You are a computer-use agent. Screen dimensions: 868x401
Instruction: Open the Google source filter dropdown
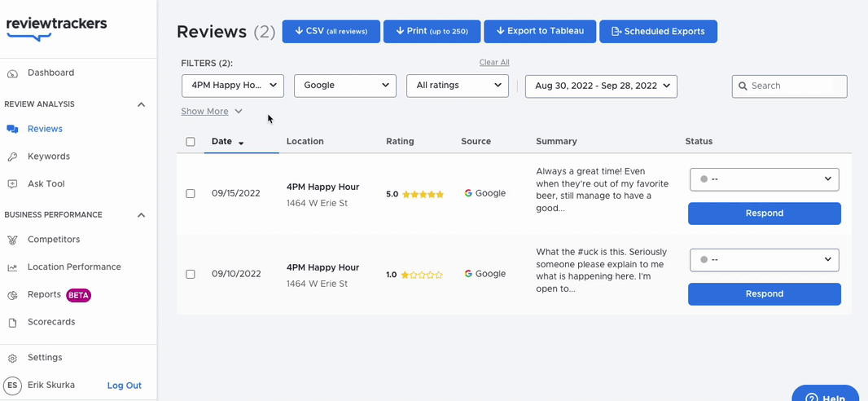coord(345,86)
